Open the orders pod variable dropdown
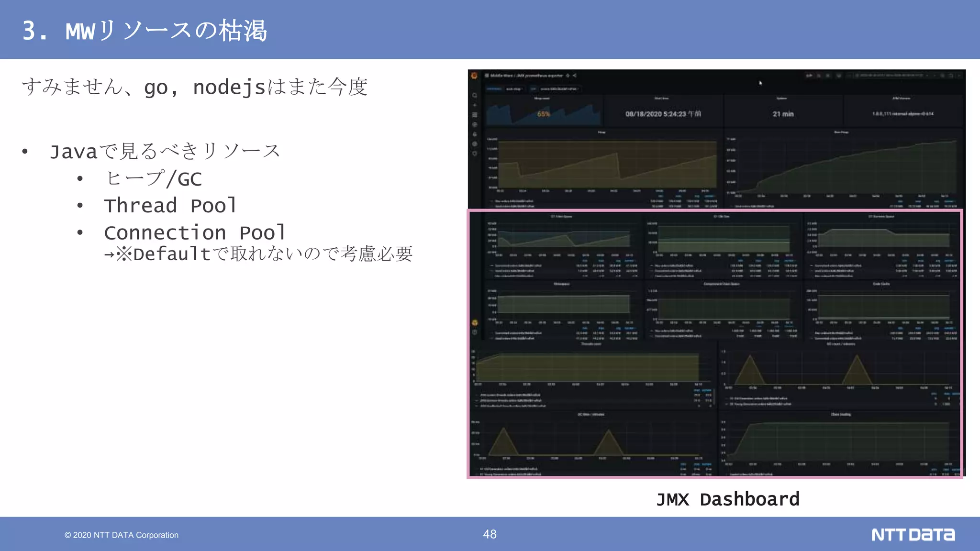 coord(559,89)
